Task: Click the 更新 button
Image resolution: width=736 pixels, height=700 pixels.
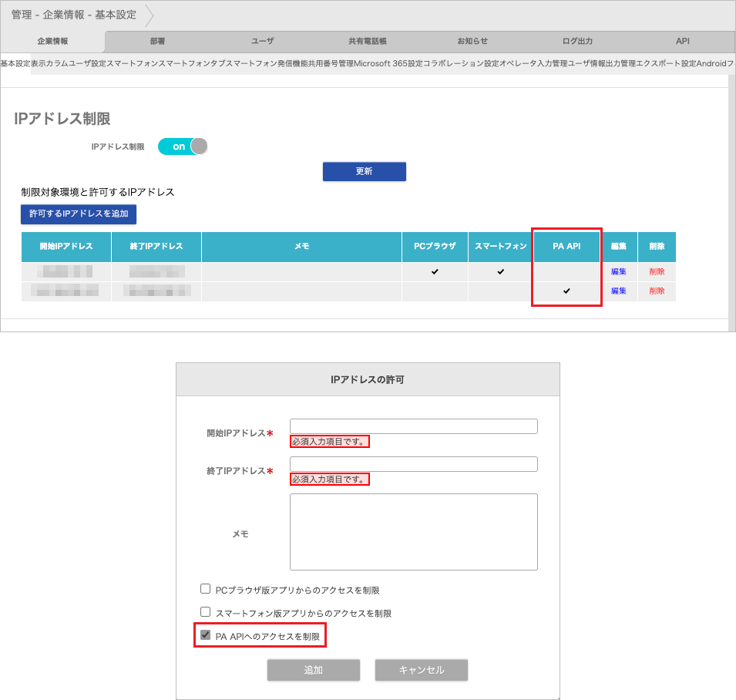Action: pos(364,171)
